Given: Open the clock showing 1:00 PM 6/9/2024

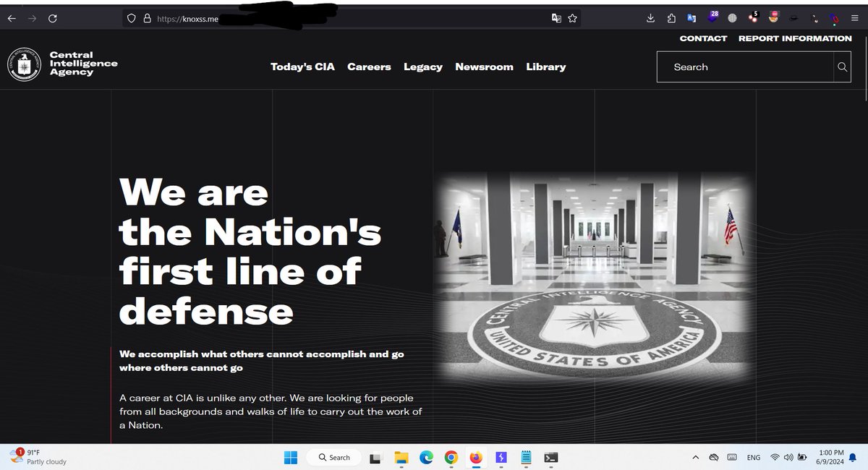Looking at the screenshot, I should (830, 457).
